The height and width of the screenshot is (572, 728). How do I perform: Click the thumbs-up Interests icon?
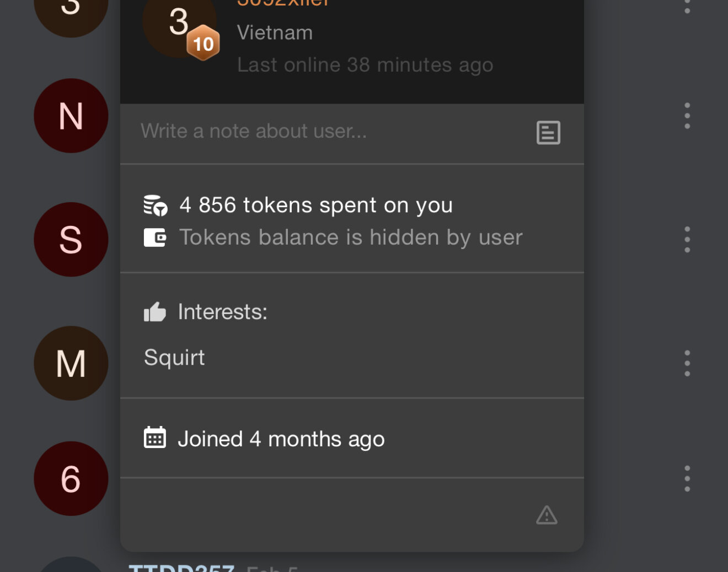(x=155, y=312)
